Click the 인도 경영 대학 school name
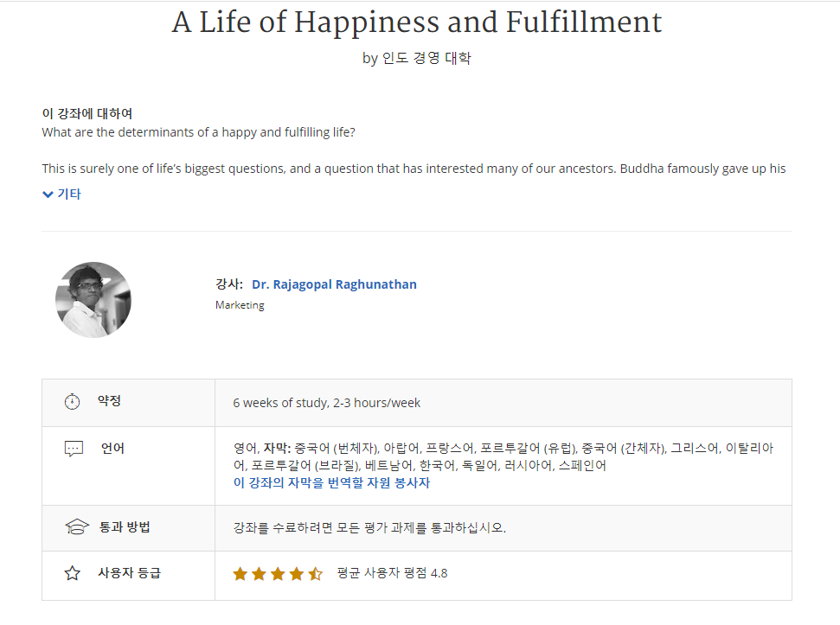840x625 pixels. [x=426, y=58]
